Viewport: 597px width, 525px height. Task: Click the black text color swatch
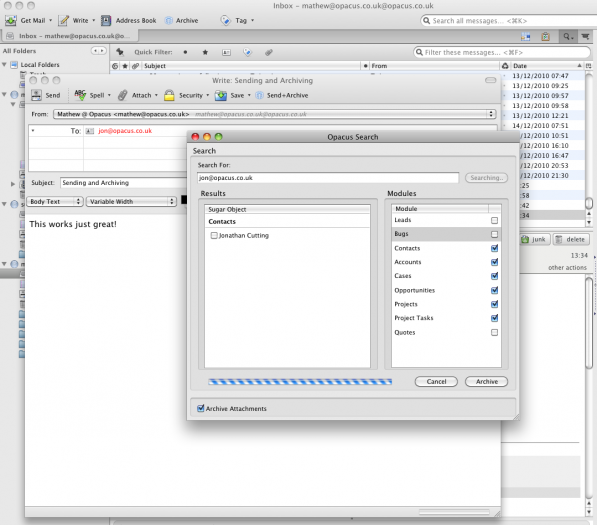(184, 200)
